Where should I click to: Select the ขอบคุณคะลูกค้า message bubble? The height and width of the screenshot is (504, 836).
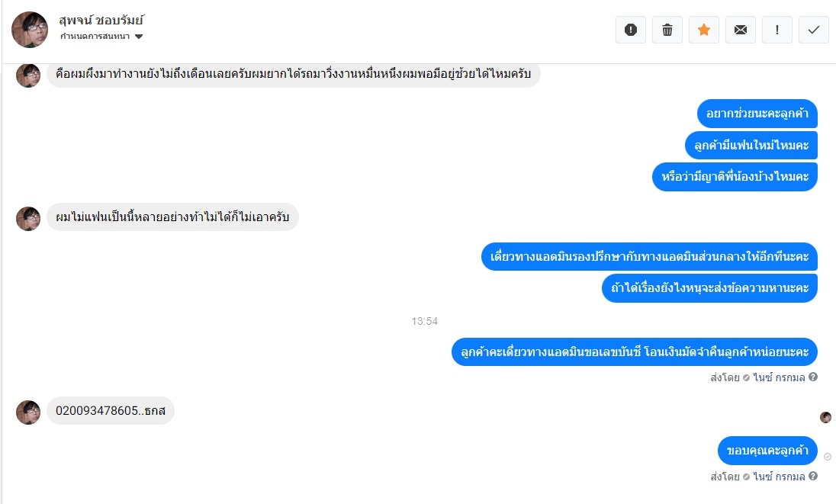tap(768, 450)
